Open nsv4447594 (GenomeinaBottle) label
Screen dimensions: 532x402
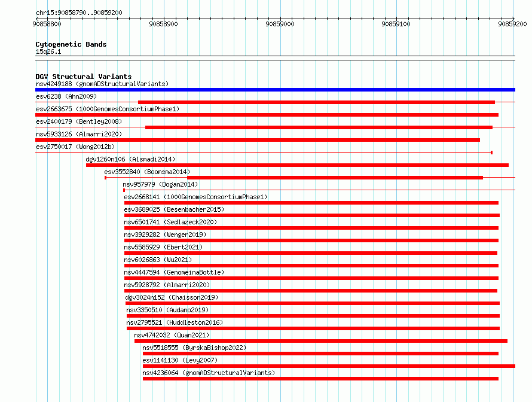(x=174, y=272)
